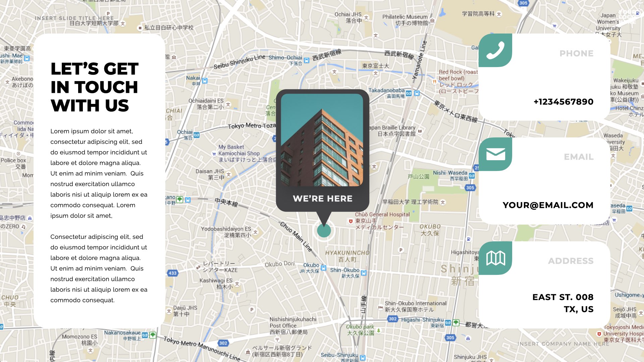Viewport: 644px width, 362px height.
Task: Click the green phone handset icon
Action: (x=495, y=50)
